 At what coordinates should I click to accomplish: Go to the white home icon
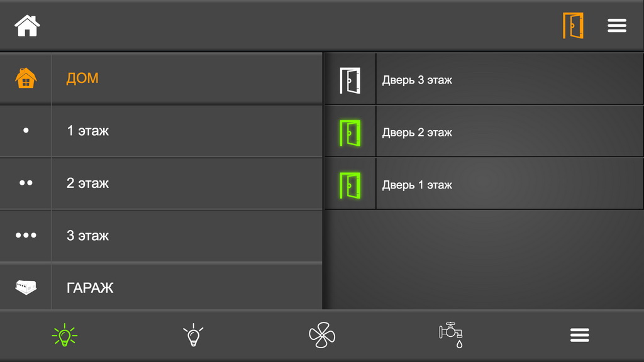(27, 25)
